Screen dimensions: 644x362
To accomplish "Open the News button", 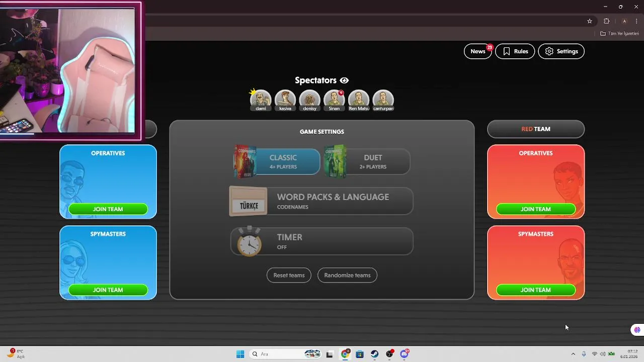I will click(477, 51).
